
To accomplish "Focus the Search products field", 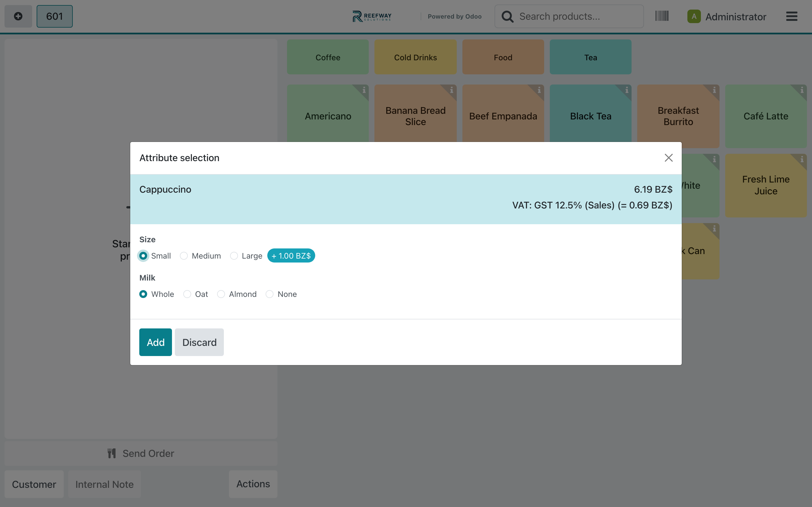I will click(x=569, y=16).
